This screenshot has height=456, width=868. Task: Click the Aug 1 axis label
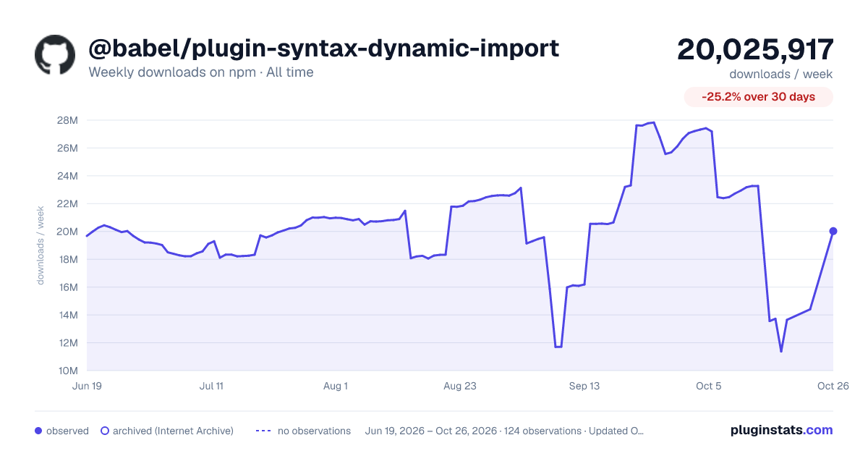pyautogui.click(x=336, y=386)
